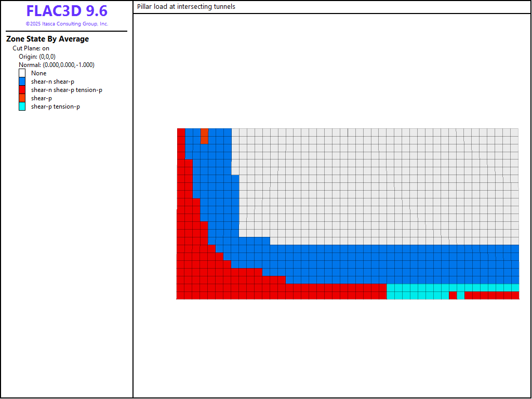This screenshot has width=532, height=399.
Task: Click the 'shear-n shear-p' legend label
Action: pyautogui.click(x=52, y=82)
